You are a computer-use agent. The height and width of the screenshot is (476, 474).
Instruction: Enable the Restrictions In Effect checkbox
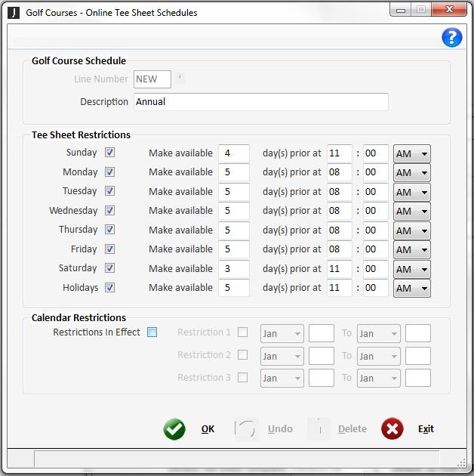[152, 332]
